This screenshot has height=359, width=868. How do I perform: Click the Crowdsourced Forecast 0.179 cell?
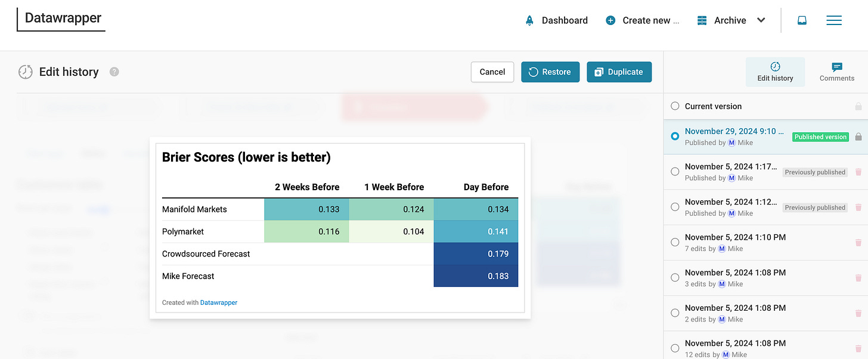coord(476,253)
